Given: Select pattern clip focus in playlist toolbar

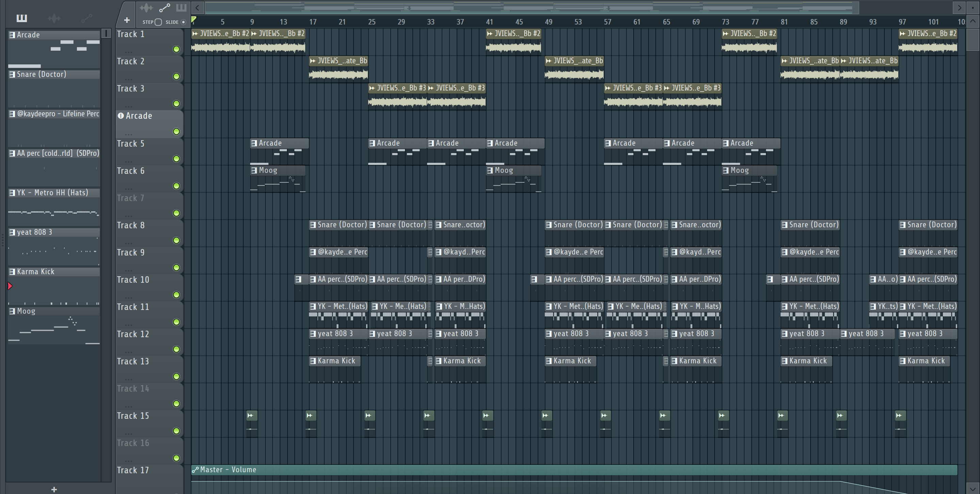Looking at the screenshot, I should click(181, 7).
